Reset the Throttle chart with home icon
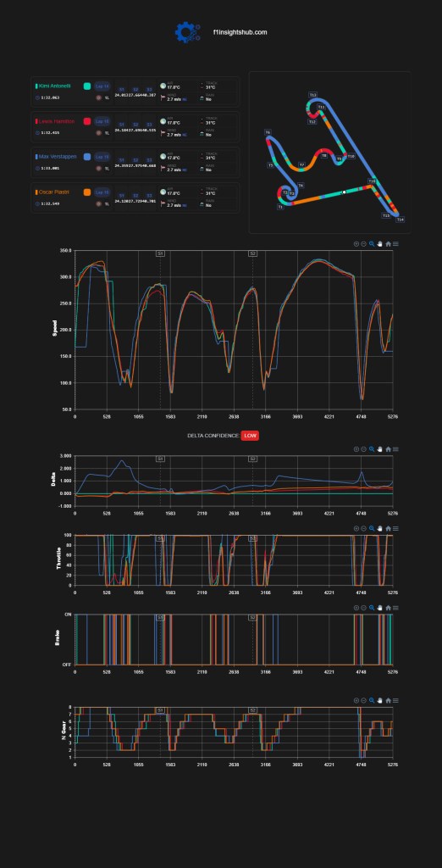This screenshot has width=442, height=868. click(389, 528)
